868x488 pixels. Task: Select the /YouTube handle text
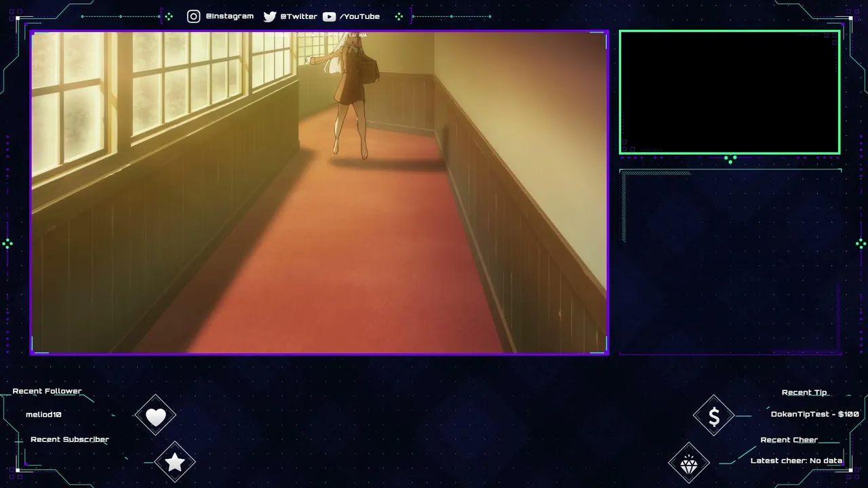click(x=359, y=16)
